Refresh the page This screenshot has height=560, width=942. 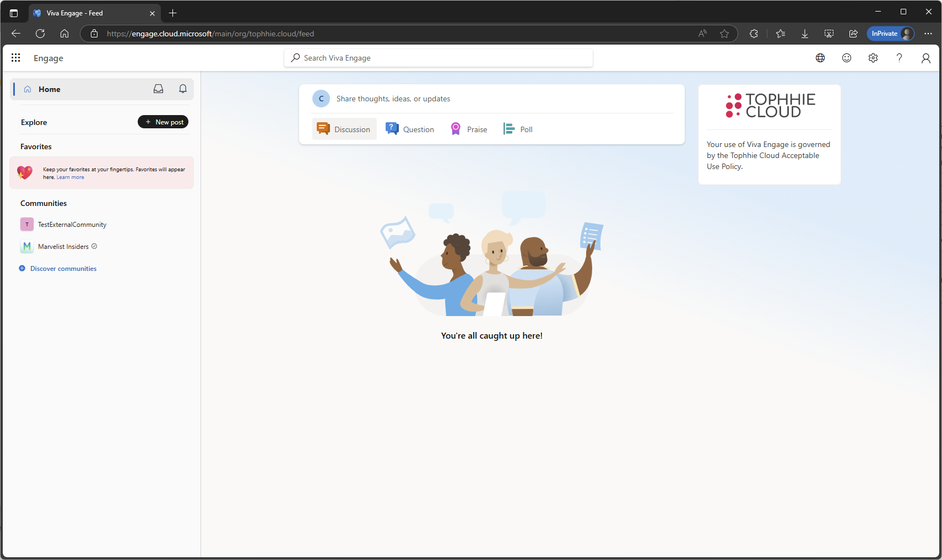tap(40, 34)
